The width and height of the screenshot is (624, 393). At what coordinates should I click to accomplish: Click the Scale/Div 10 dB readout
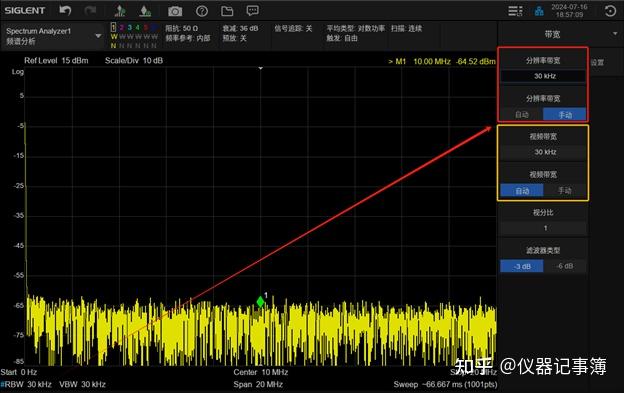(134, 60)
